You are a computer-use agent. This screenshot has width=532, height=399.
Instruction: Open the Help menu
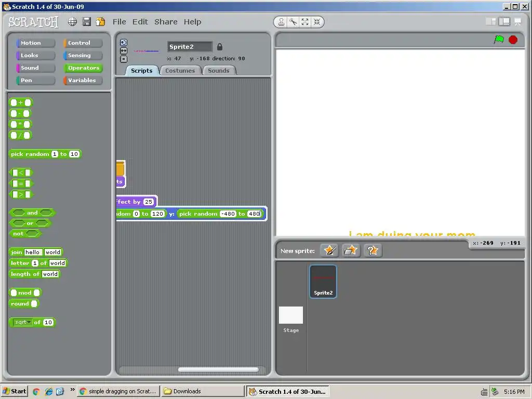pos(192,22)
